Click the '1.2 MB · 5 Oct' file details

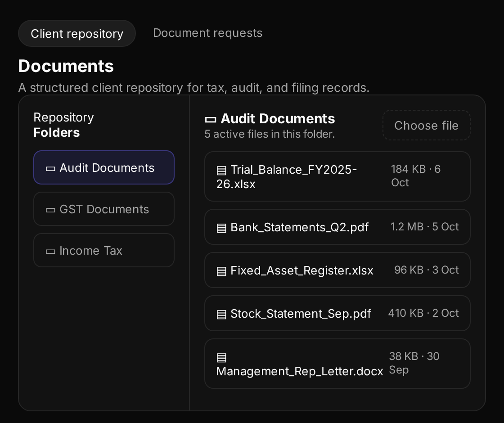coord(424,227)
